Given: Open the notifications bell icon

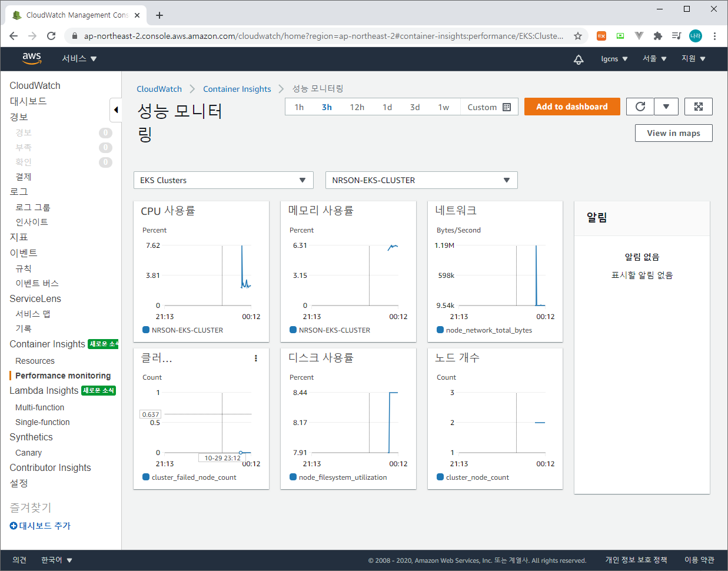Looking at the screenshot, I should point(579,59).
